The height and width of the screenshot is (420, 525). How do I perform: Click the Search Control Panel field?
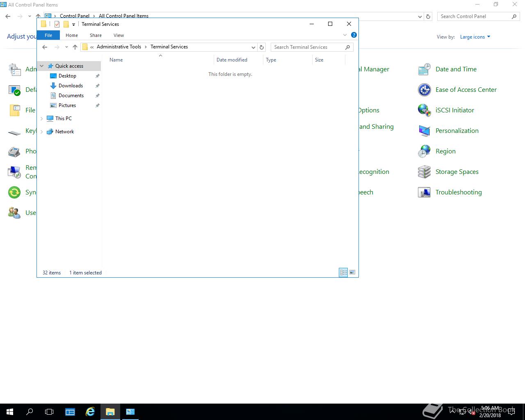[x=475, y=16]
